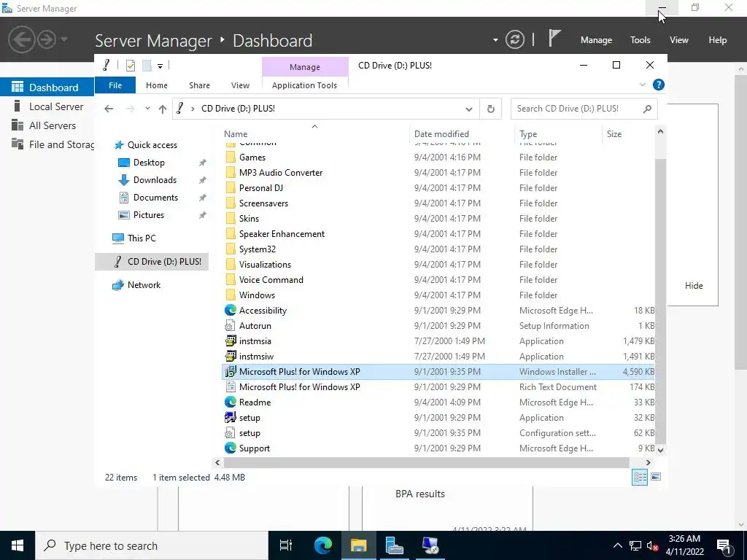Click the blue Help question mark icon

coord(659,85)
